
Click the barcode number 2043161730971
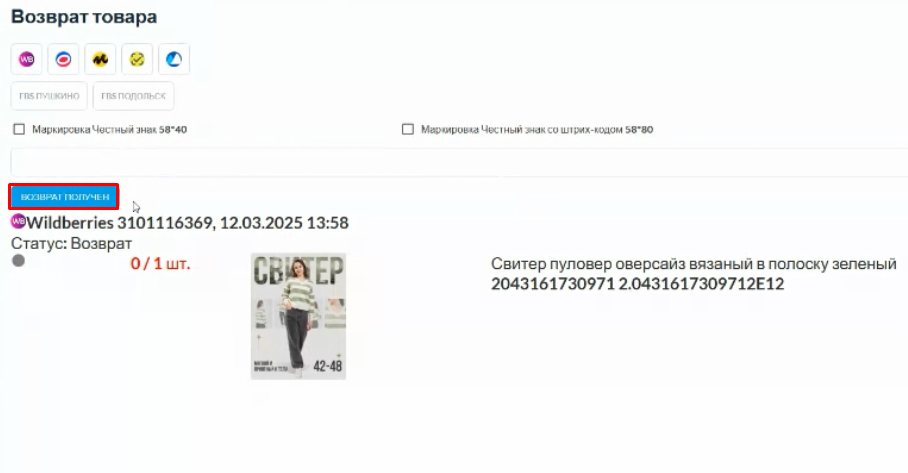click(x=552, y=284)
